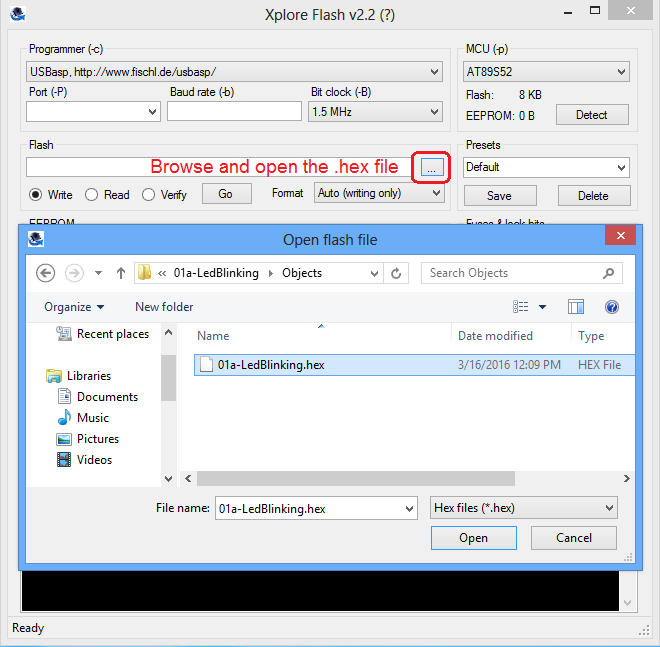Open the Bit clock 1.5 MHz dropdown
This screenshot has height=647, width=660.
click(375, 112)
